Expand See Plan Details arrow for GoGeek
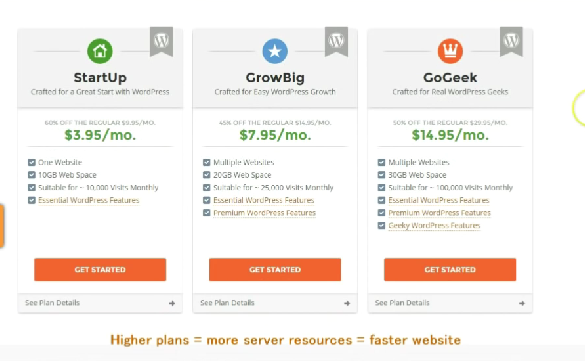This screenshot has width=585, height=361. (522, 303)
